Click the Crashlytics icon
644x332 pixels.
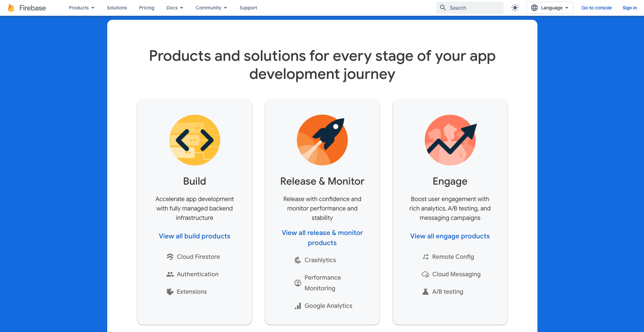pos(298,260)
